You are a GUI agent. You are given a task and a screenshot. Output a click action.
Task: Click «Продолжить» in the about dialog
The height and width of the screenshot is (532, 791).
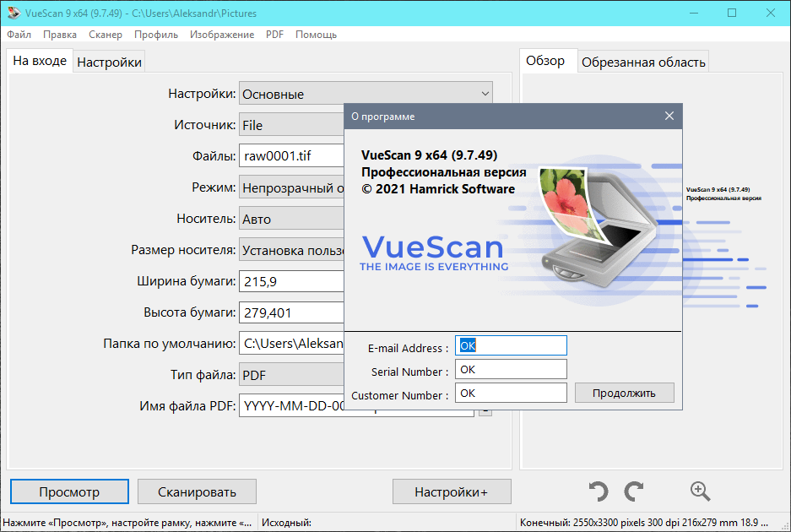point(624,393)
